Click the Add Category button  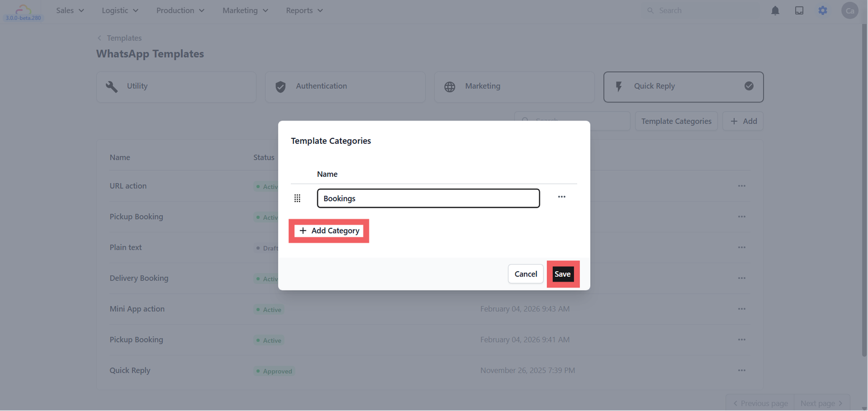pyautogui.click(x=329, y=231)
